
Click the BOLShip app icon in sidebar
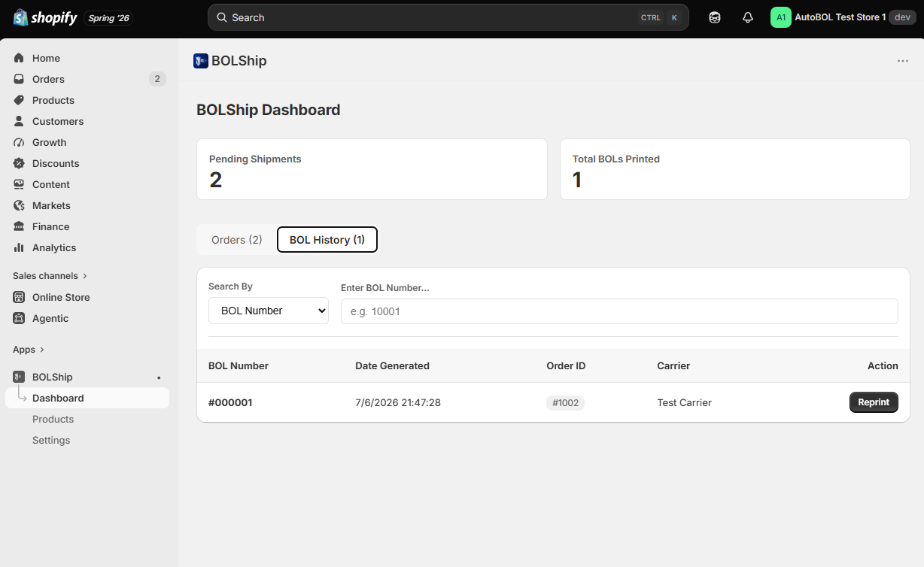pyautogui.click(x=19, y=377)
